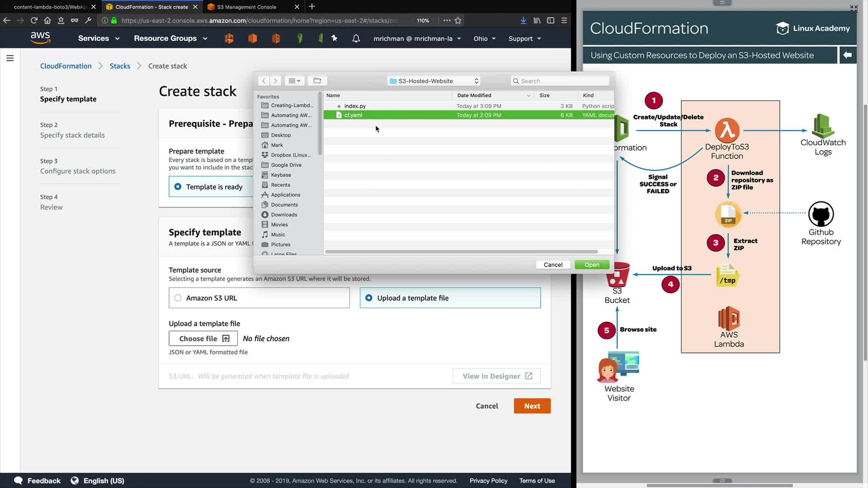Sort files by Date Modified column
This screenshot has height=488, width=868.
click(494, 95)
